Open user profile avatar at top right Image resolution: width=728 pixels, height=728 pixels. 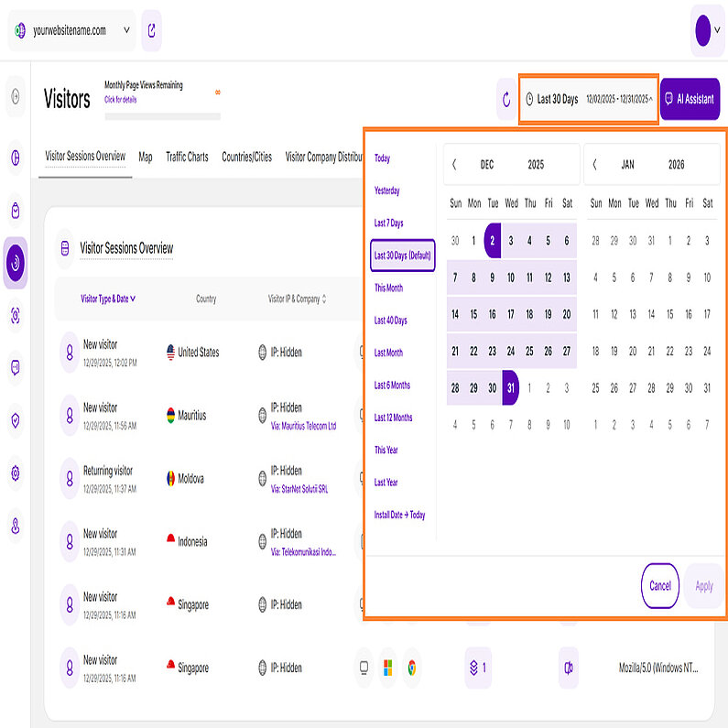click(703, 30)
